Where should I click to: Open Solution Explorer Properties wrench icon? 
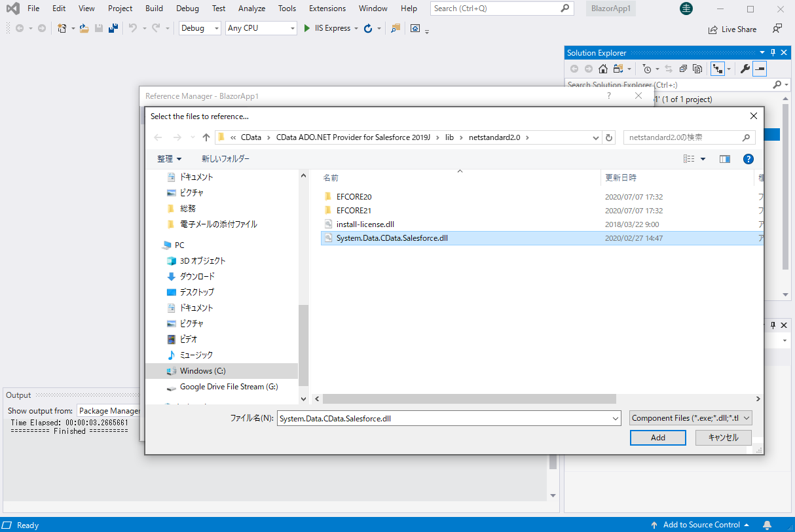pyautogui.click(x=745, y=69)
